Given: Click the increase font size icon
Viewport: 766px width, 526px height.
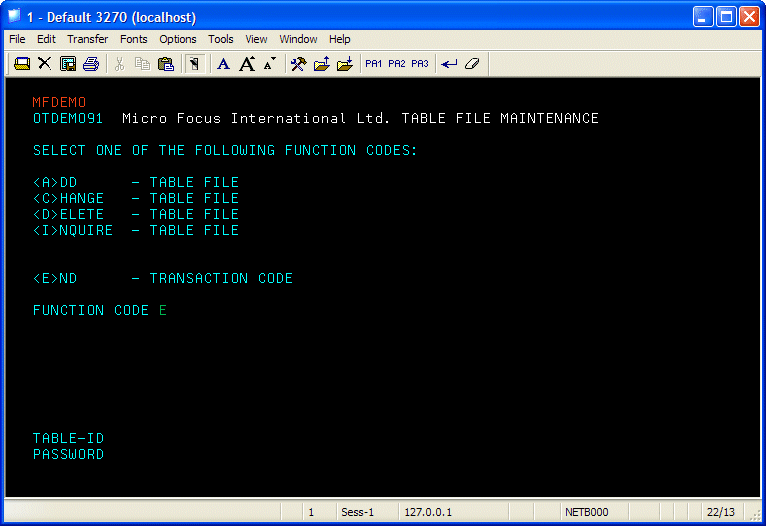Looking at the screenshot, I should 247,64.
